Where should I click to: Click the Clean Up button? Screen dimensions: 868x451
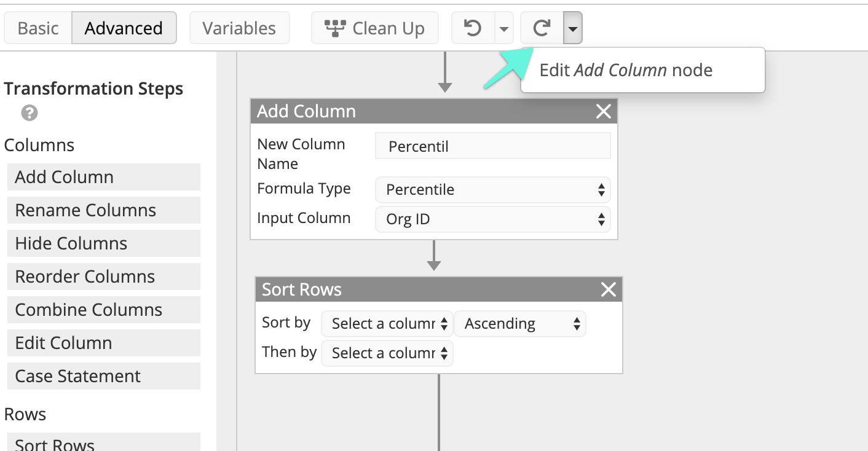click(375, 28)
